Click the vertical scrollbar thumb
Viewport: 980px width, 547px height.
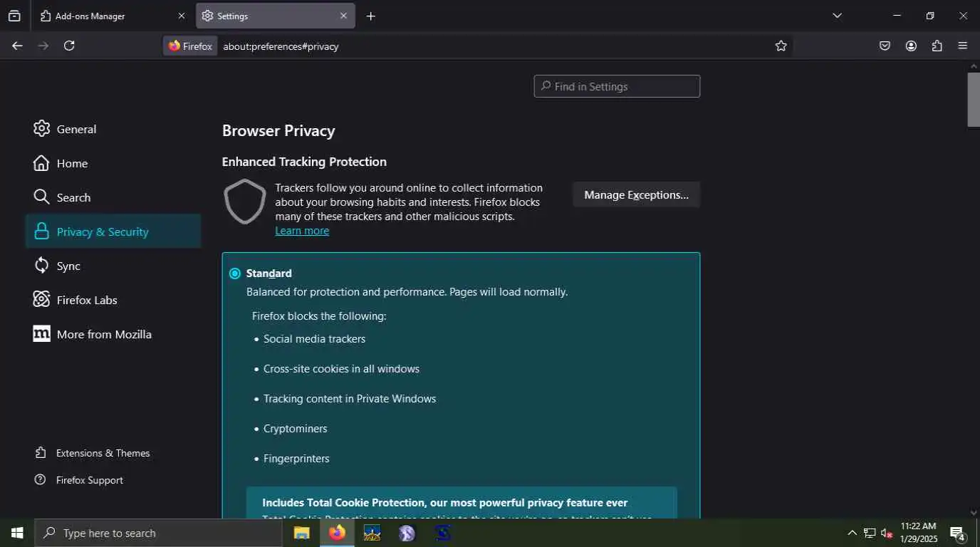974,100
